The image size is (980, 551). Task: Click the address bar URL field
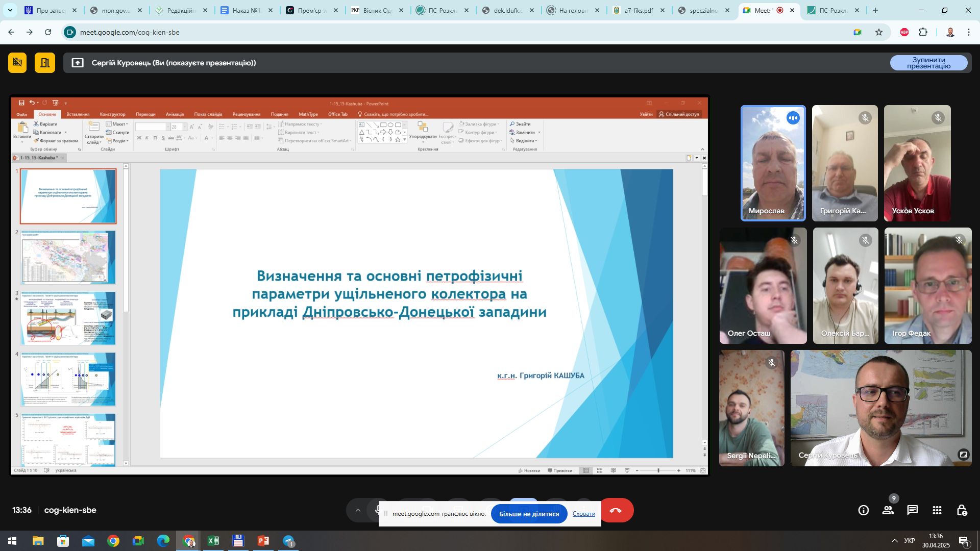point(459,32)
